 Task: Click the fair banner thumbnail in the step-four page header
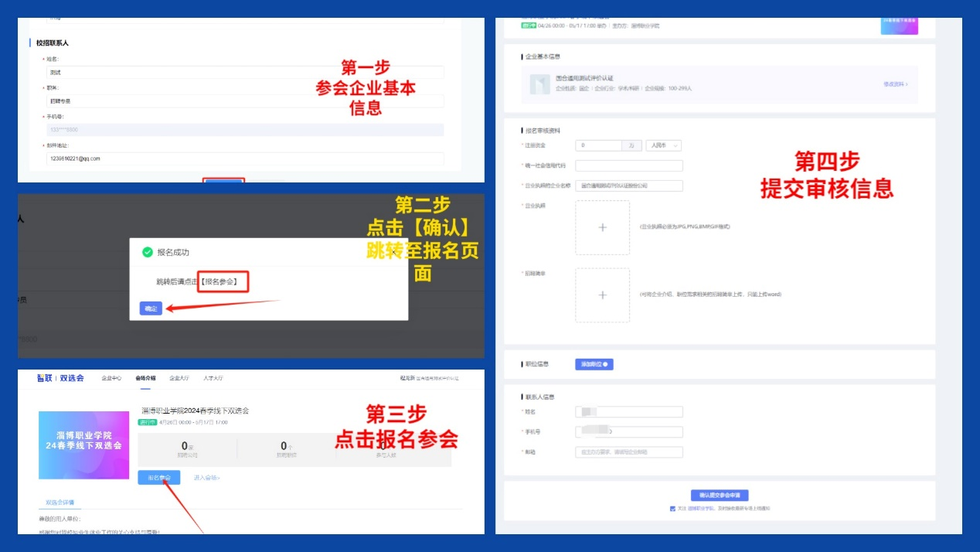[x=900, y=26]
